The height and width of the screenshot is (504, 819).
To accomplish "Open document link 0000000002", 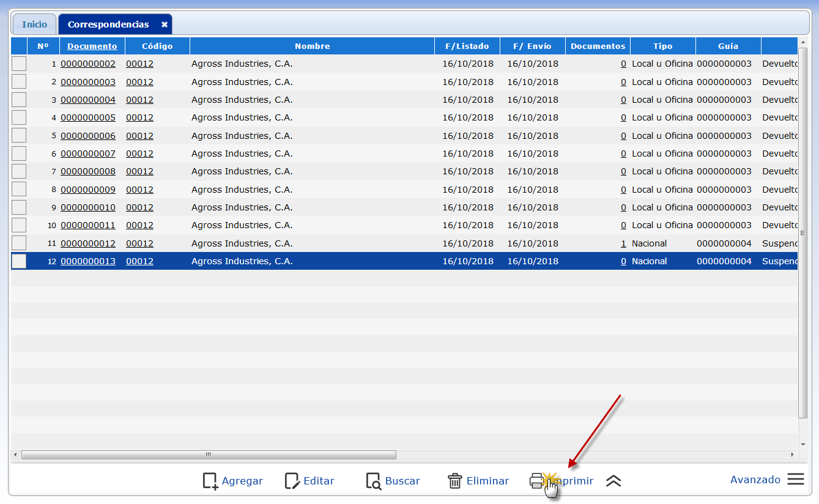I will (x=88, y=64).
